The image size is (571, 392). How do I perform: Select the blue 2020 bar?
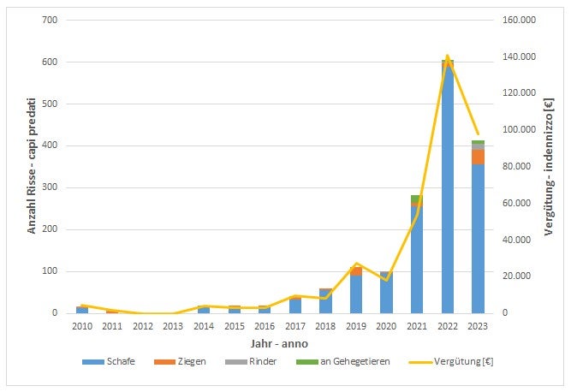pyautogui.click(x=386, y=293)
